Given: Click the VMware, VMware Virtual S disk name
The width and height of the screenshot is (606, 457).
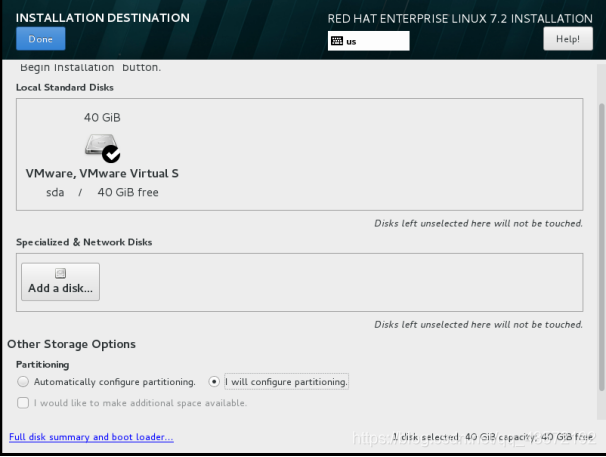Looking at the screenshot, I should 102,174.
